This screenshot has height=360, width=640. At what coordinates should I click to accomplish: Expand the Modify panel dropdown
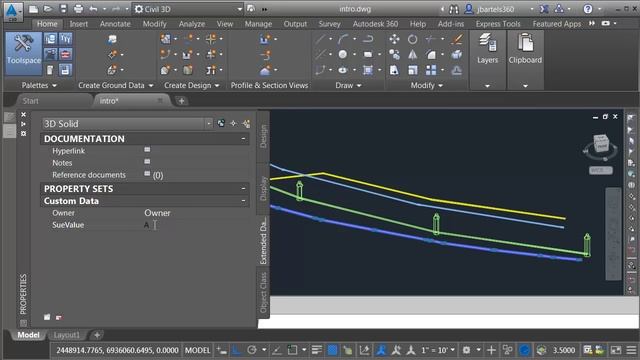pyautogui.click(x=427, y=85)
